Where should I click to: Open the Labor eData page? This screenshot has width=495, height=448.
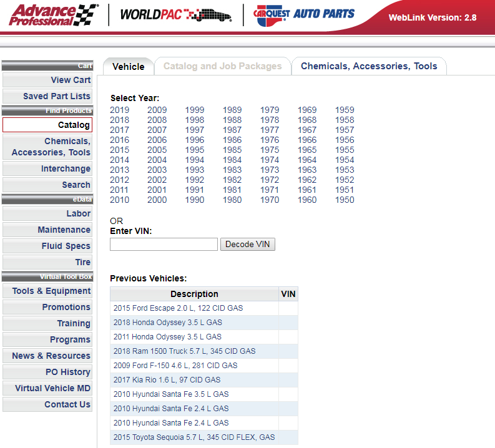click(47, 213)
